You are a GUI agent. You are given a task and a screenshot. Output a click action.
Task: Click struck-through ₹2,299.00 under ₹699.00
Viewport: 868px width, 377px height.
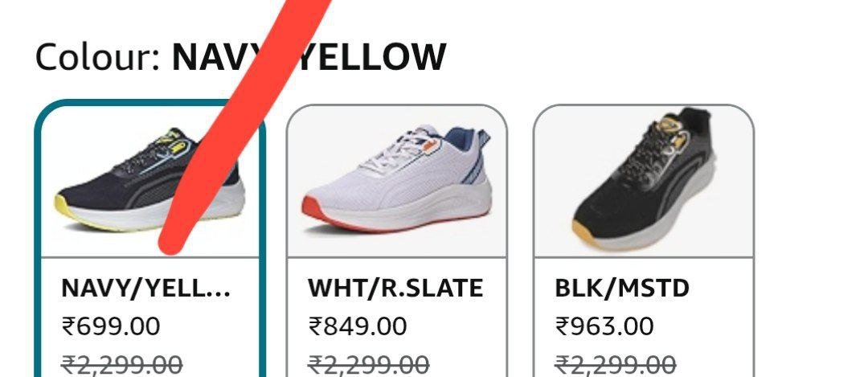pos(122,365)
